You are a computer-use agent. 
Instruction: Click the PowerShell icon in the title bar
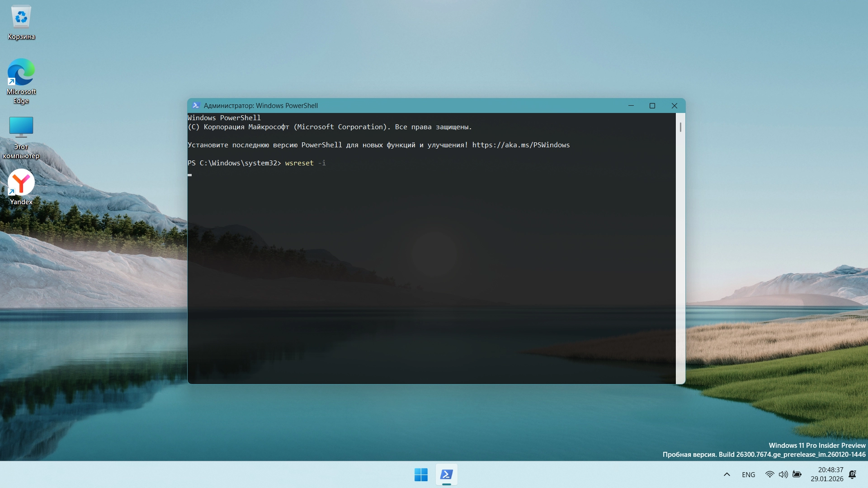coord(196,105)
